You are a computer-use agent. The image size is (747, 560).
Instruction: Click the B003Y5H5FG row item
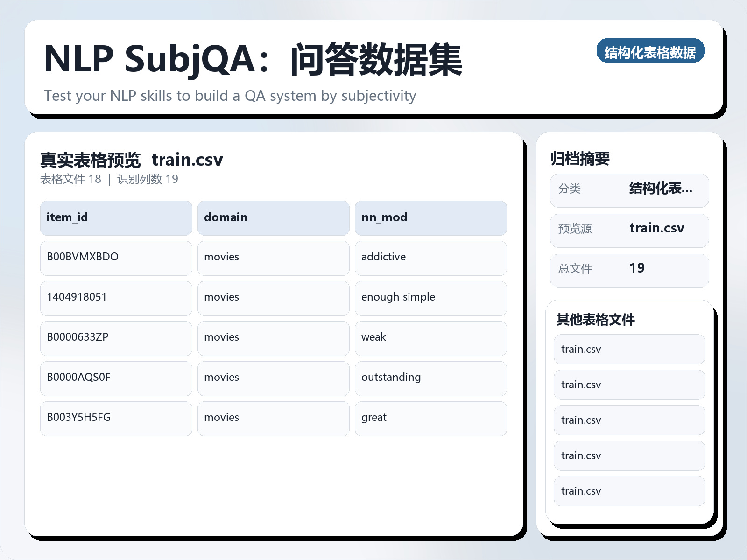point(116,418)
